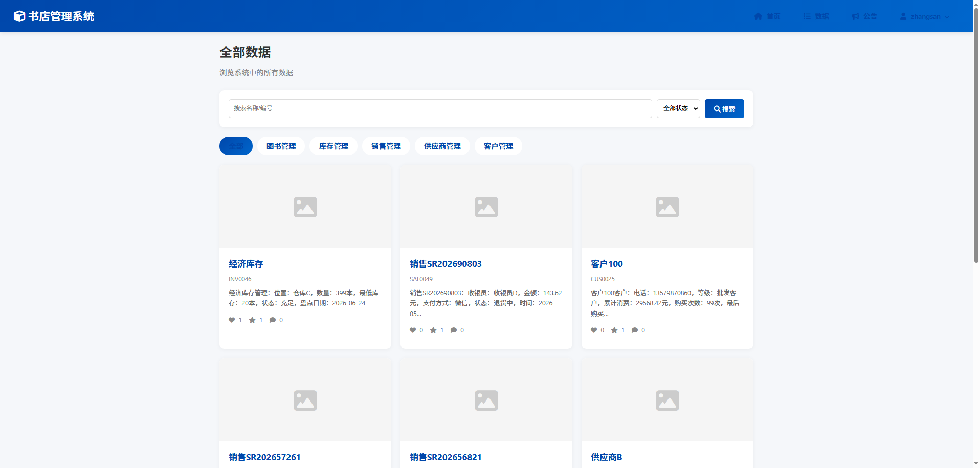Click the 销售SR202690803 card image placeholder
Viewport: 980px width, 468px height.
pos(486,207)
